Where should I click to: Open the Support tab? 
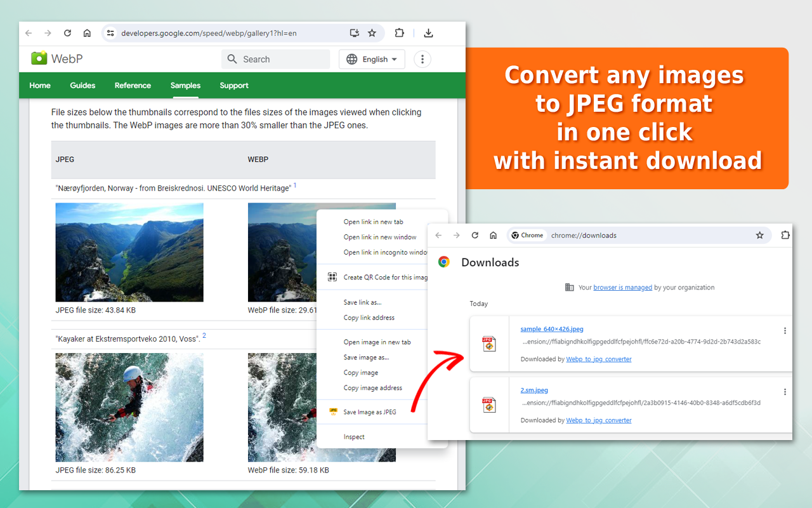(x=234, y=85)
